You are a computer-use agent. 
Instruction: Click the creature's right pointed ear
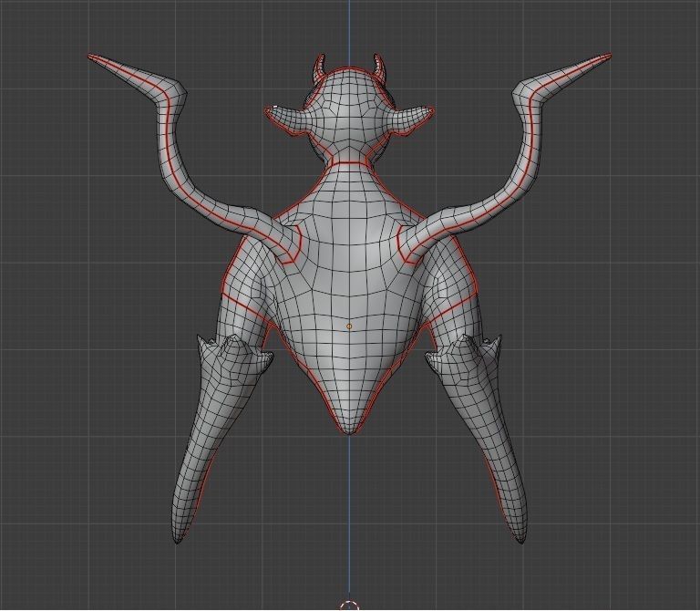[413, 119]
